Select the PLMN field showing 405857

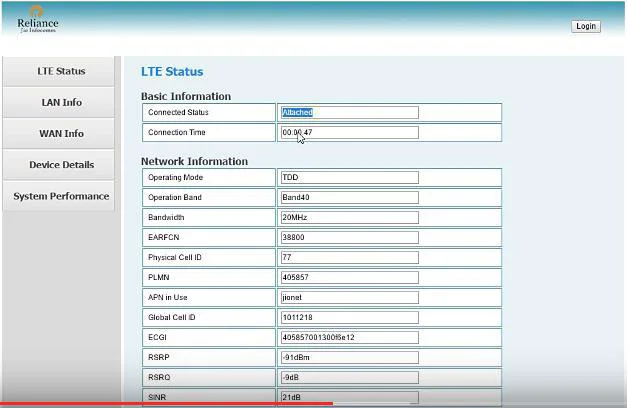click(349, 277)
